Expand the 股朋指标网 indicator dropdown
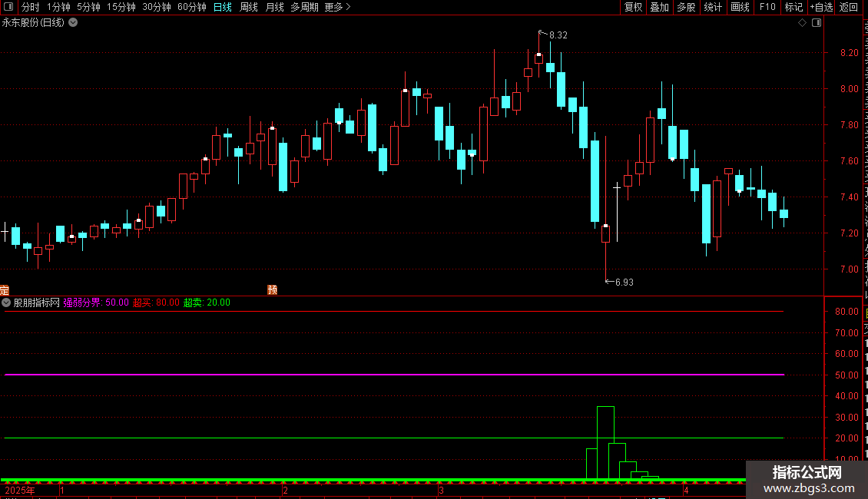The width and height of the screenshot is (868, 499). pyautogui.click(x=6, y=302)
